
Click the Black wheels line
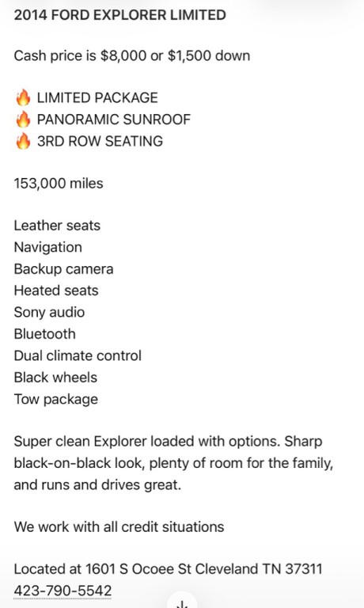pyautogui.click(x=55, y=378)
